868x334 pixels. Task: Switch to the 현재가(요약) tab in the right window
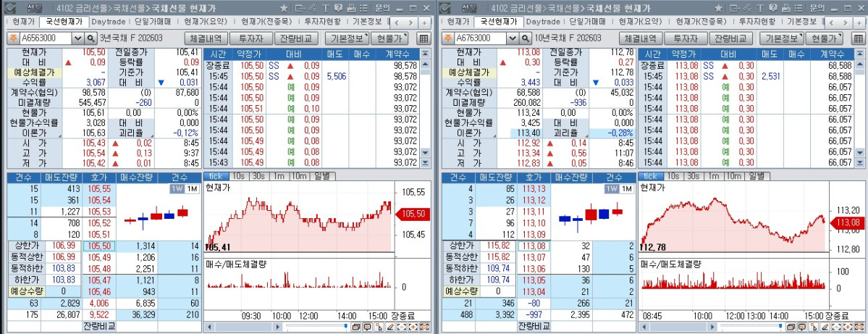[640, 22]
